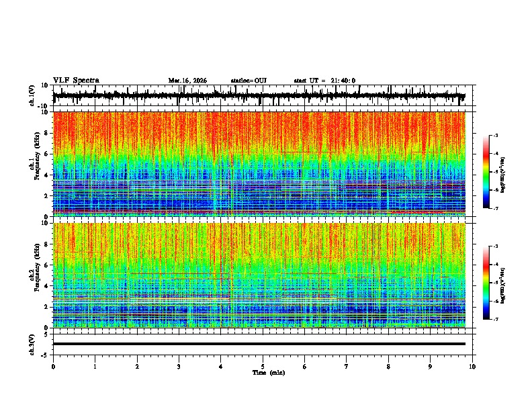The image size is (532, 411).
Task: Click time axis tick label 4
Action: coord(221,367)
